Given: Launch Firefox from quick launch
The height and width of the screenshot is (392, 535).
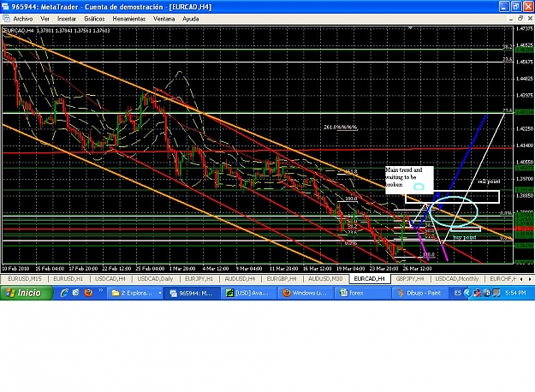Looking at the screenshot, I should pyautogui.click(x=88, y=293).
